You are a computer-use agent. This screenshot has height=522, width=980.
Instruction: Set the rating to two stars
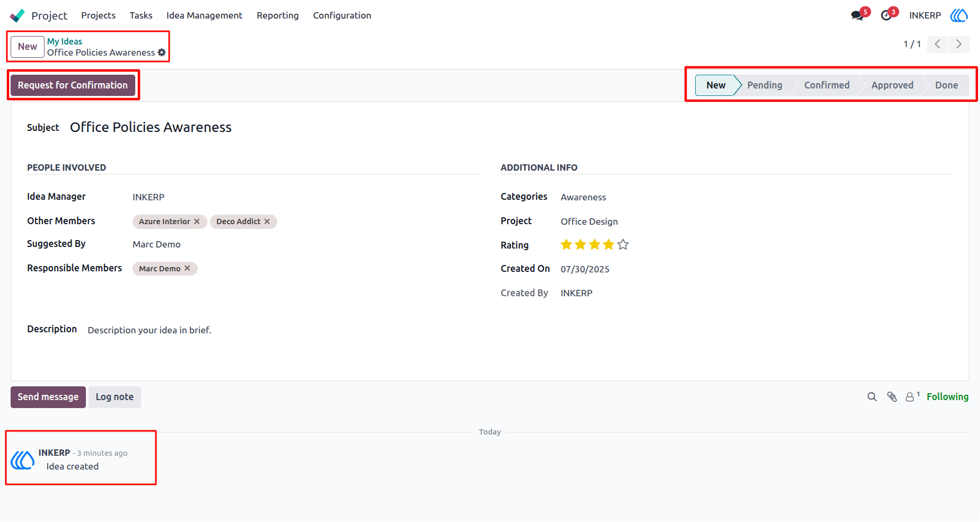581,245
